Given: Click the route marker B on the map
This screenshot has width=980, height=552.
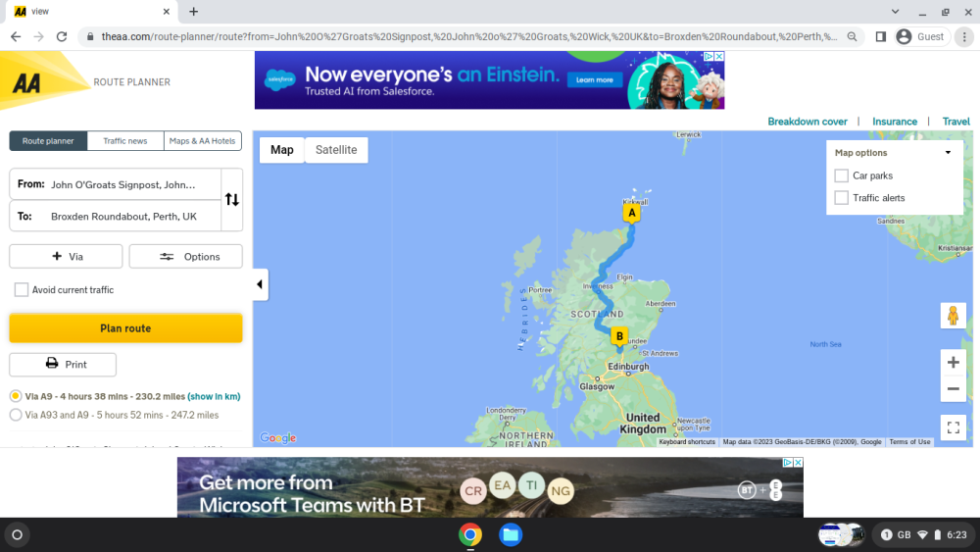Looking at the screenshot, I should pos(618,337).
